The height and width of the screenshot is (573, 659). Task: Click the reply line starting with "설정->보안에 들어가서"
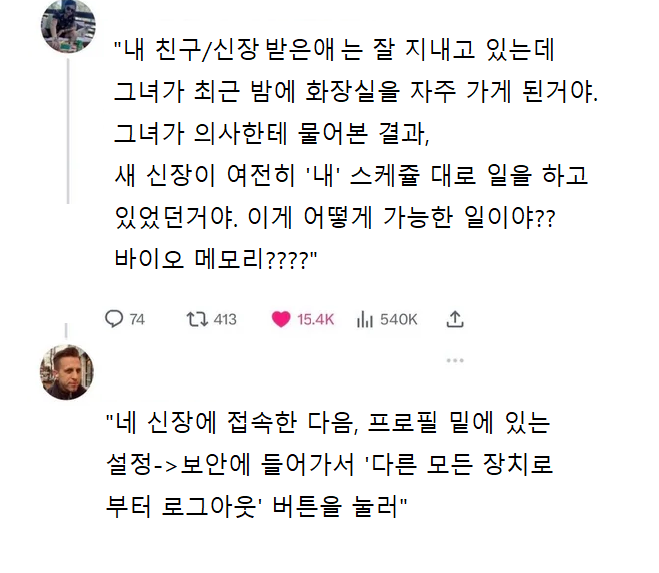point(330,465)
